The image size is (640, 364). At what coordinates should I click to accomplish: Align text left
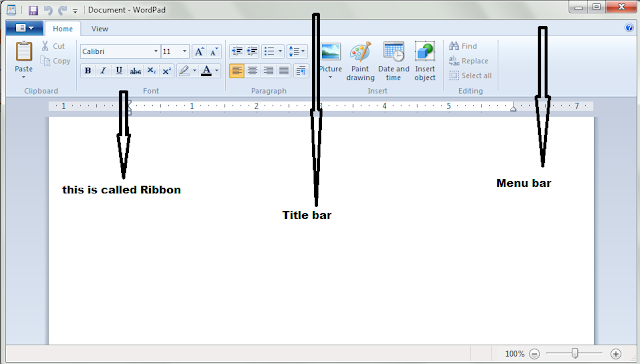[x=237, y=71]
